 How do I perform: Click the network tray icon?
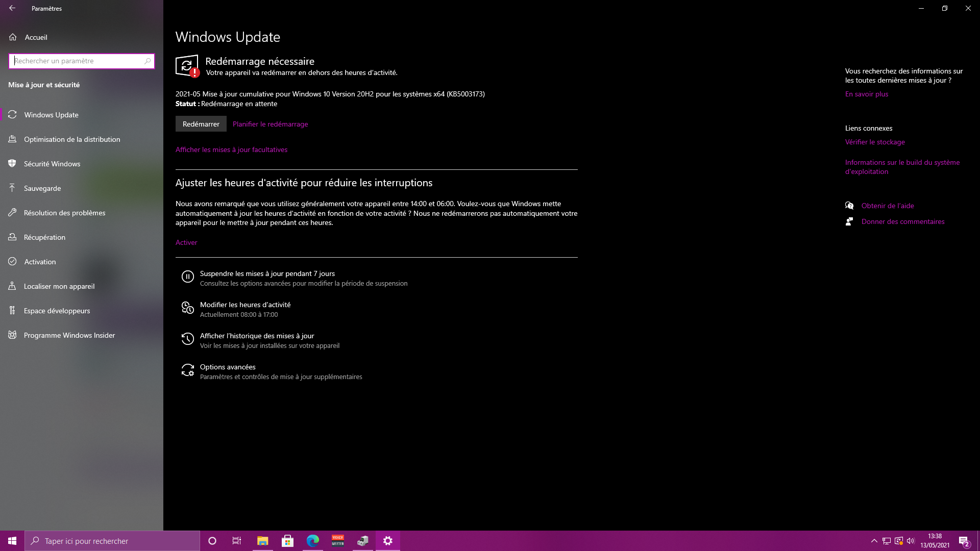887,541
